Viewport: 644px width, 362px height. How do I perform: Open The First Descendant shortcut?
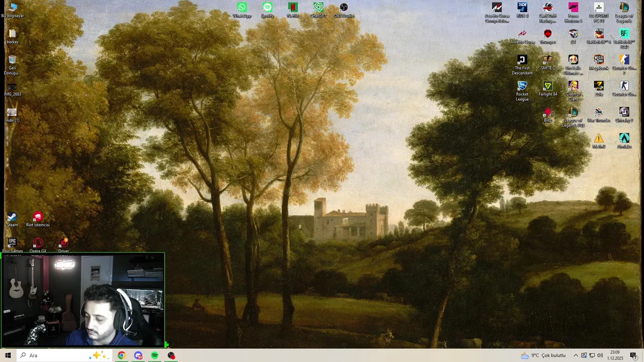[522, 65]
